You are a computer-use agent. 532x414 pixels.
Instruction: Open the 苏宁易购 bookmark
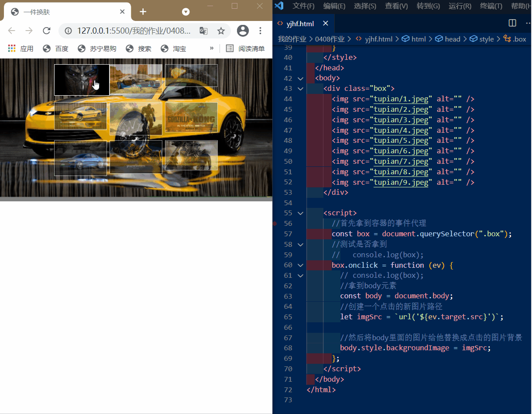pyautogui.click(x=97, y=48)
